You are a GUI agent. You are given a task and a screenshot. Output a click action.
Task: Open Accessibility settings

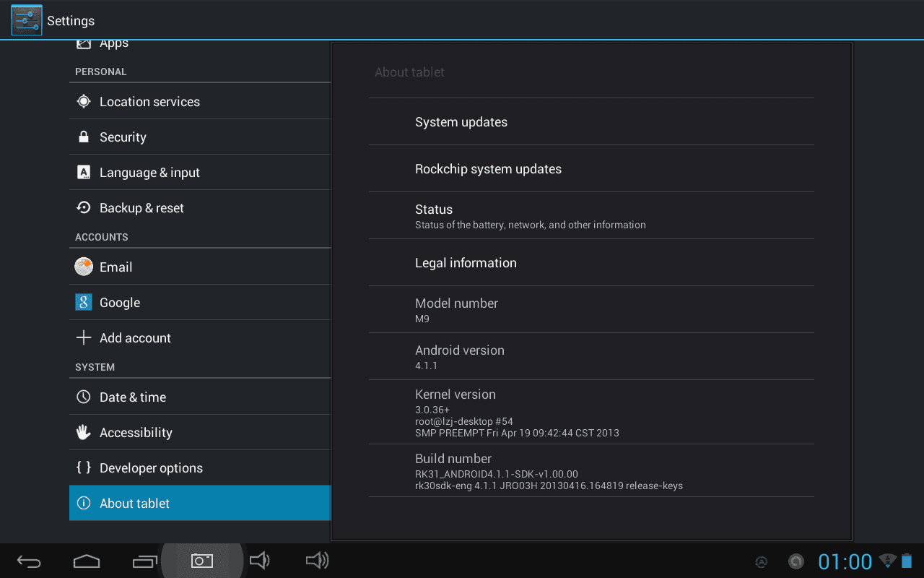200,432
